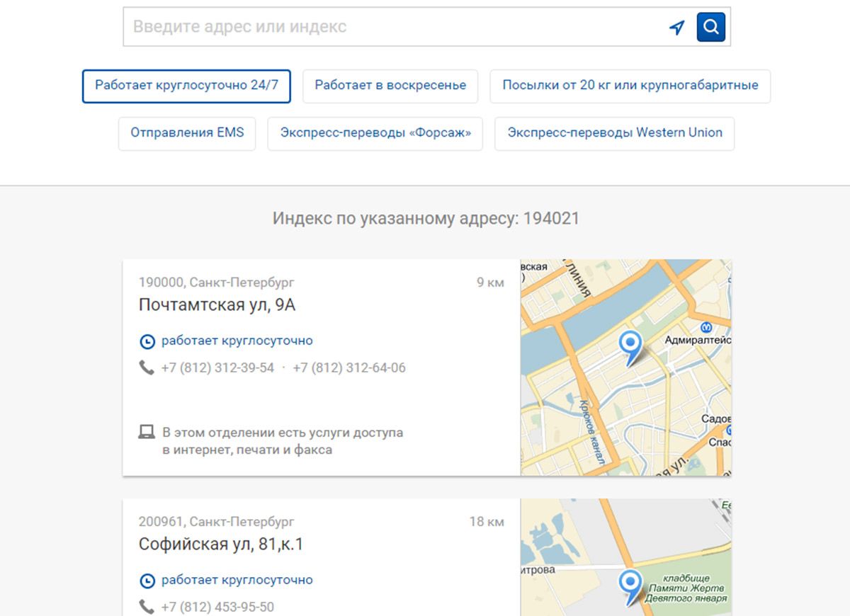
Task: Click phone number +7 (812) 312-39-54
Action: 217,367
